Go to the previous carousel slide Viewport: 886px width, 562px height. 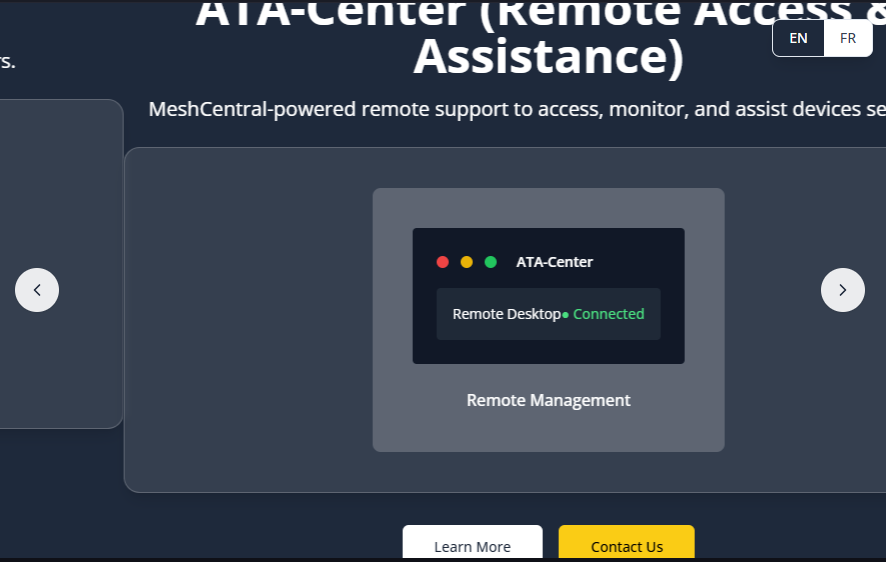point(37,290)
